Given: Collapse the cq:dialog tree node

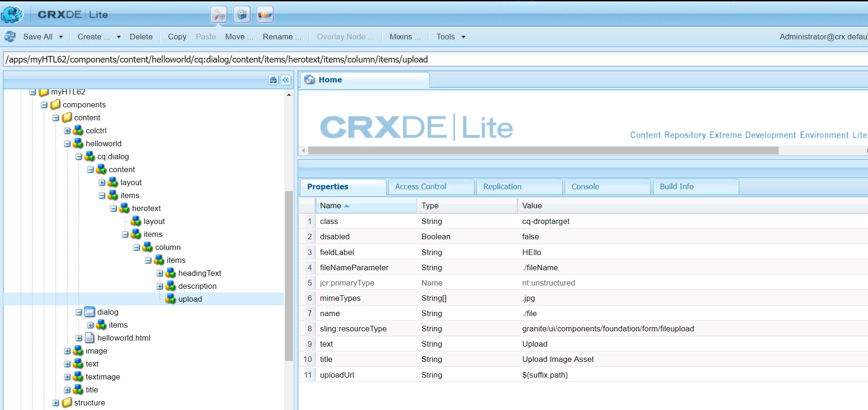Looking at the screenshot, I should click(x=79, y=157).
